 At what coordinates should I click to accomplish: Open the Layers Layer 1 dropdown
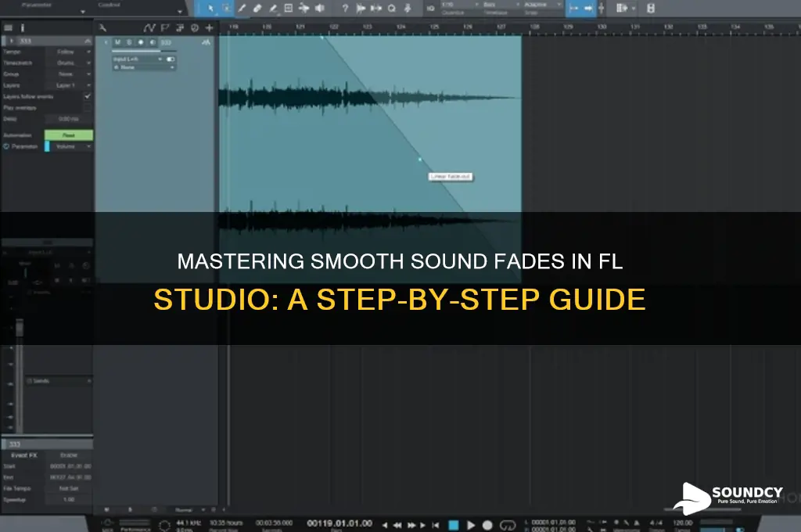[68, 85]
